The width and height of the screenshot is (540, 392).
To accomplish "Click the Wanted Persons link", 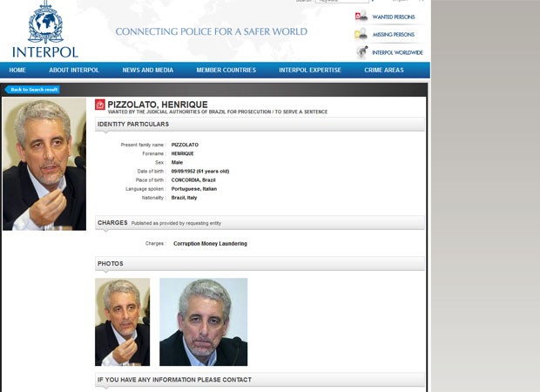I will [394, 17].
